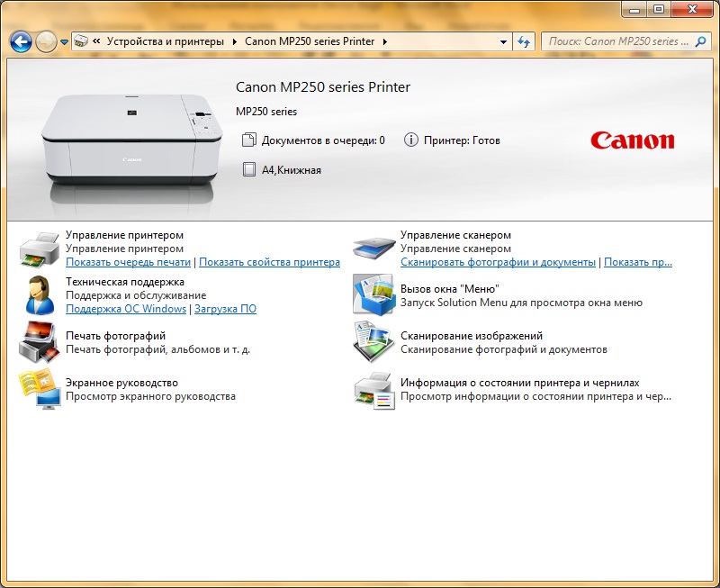Close the window with red X
This screenshot has height=588, width=720.
pyautogui.click(x=692, y=9)
